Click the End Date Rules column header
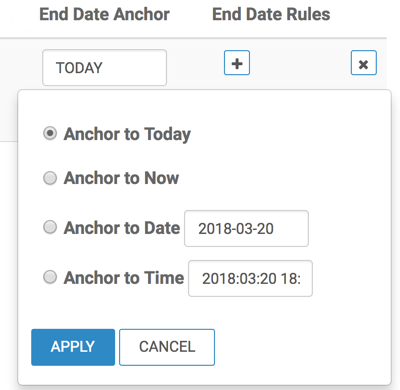 point(271,14)
